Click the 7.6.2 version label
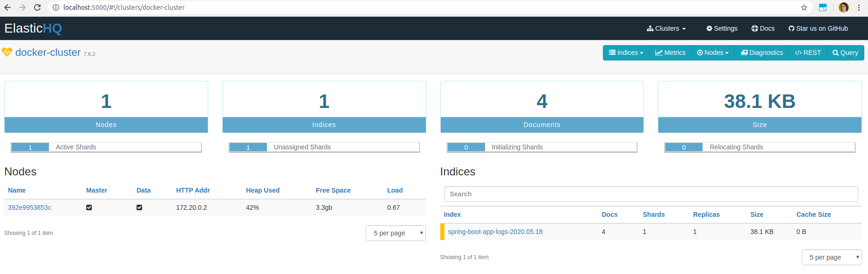The image size is (868, 274). pyautogui.click(x=89, y=54)
